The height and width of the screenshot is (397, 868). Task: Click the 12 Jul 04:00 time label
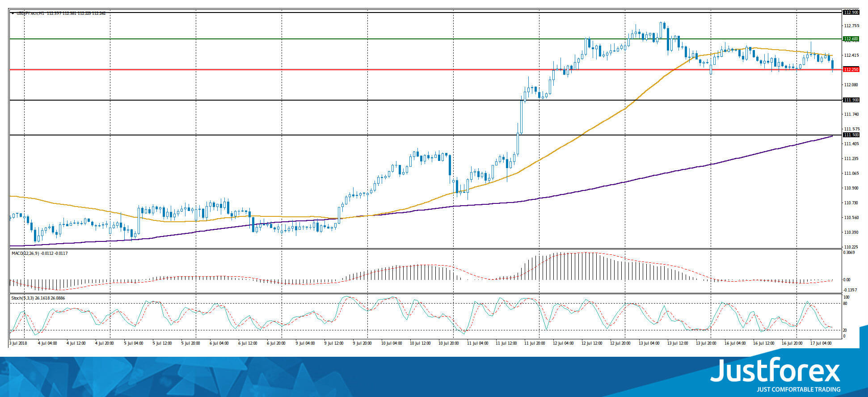click(x=564, y=343)
